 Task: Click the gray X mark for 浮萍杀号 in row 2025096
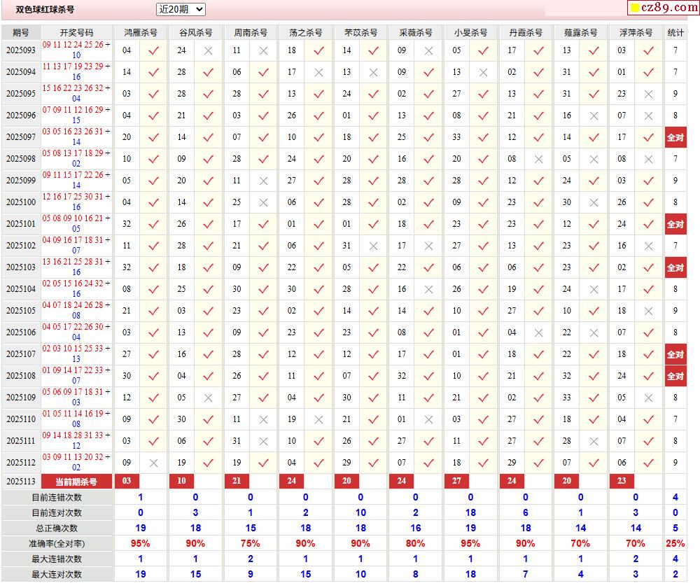[x=648, y=116]
